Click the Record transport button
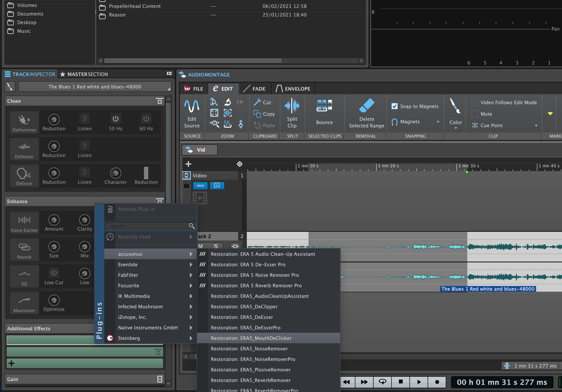562x392 pixels. tap(437, 382)
